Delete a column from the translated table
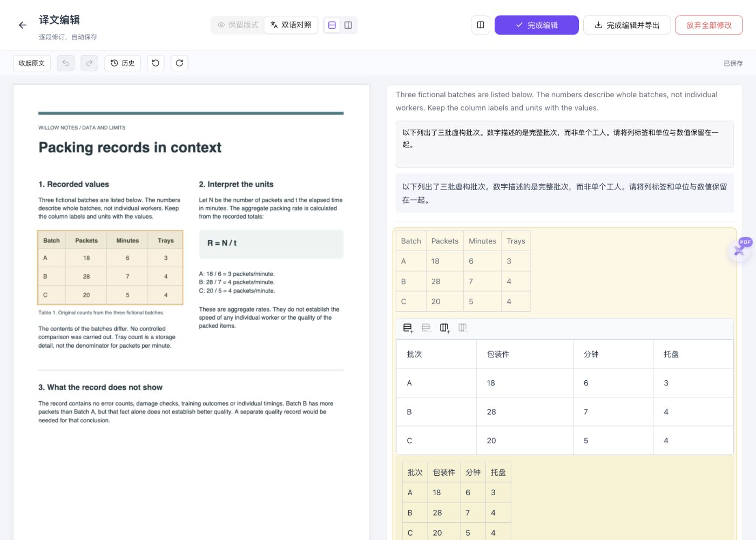756x540 pixels. tap(463, 328)
